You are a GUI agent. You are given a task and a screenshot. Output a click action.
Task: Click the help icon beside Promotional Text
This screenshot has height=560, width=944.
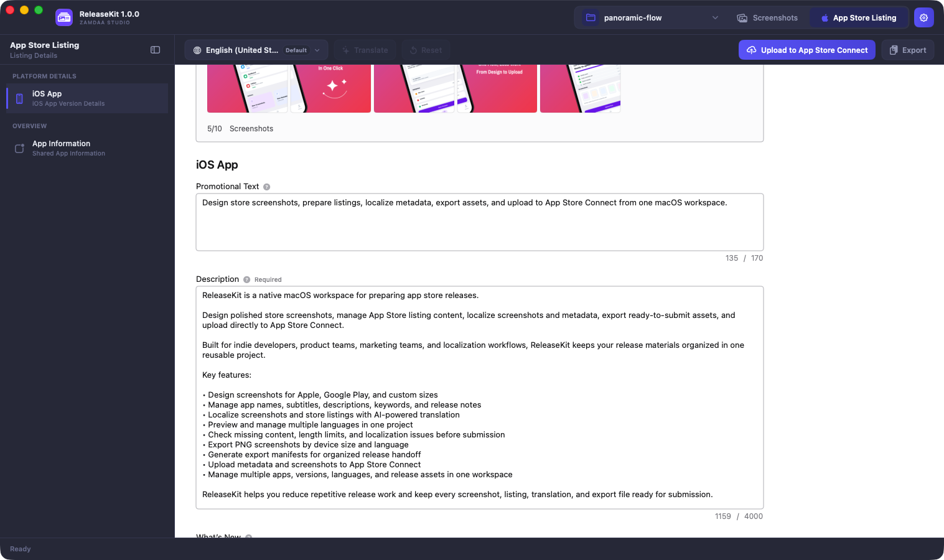pyautogui.click(x=267, y=187)
